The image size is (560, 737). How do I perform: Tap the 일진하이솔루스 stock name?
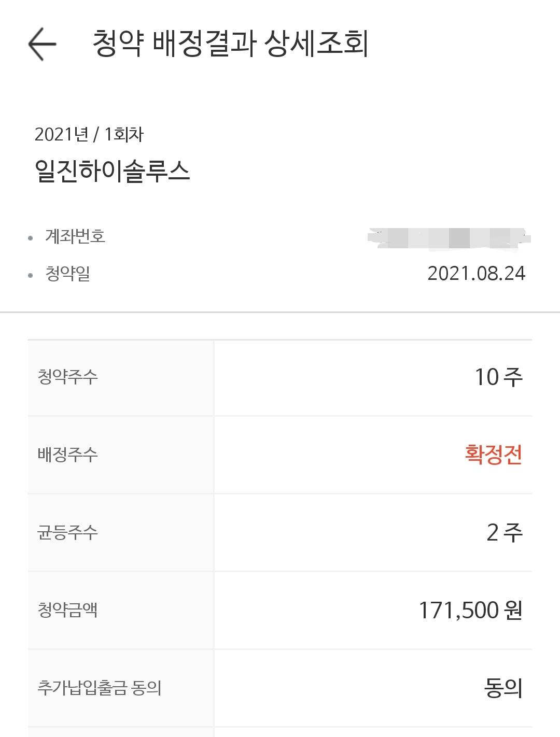point(113,171)
